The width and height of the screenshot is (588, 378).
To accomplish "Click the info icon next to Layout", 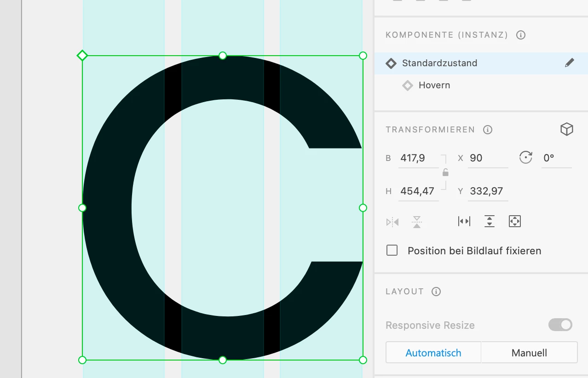I will [436, 292].
